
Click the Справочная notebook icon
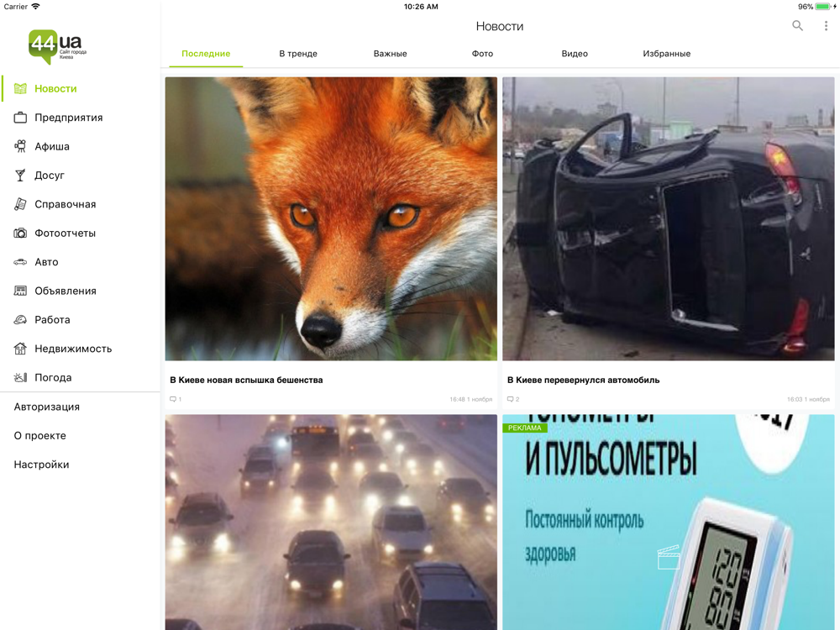click(20, 204)
